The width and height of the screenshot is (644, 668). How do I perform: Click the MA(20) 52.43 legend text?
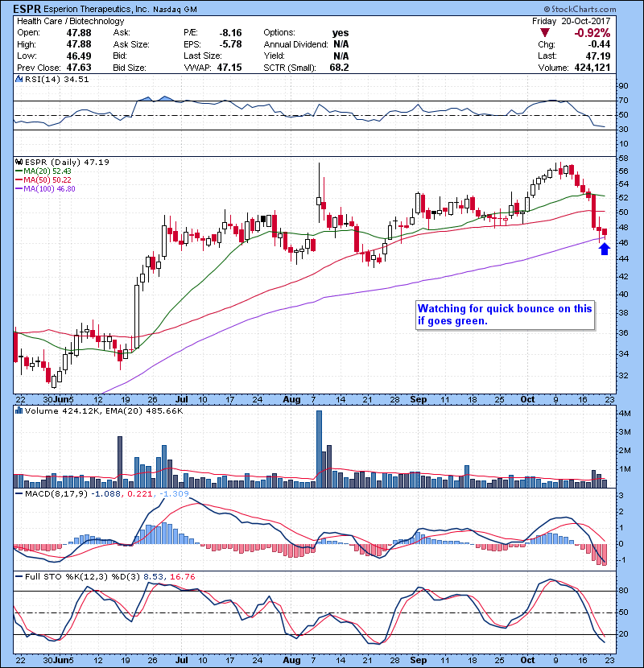(47, 171)
